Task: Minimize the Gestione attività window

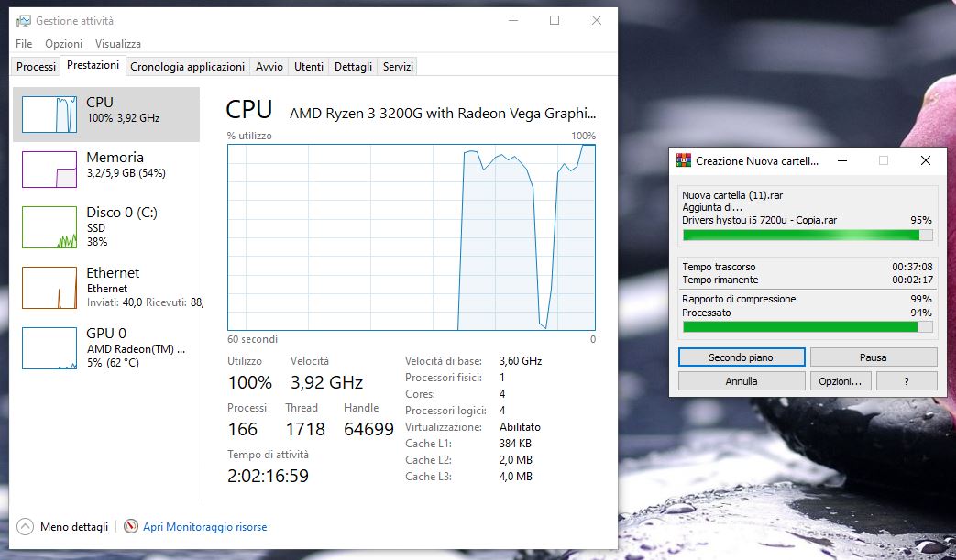Action: [513, 21]
